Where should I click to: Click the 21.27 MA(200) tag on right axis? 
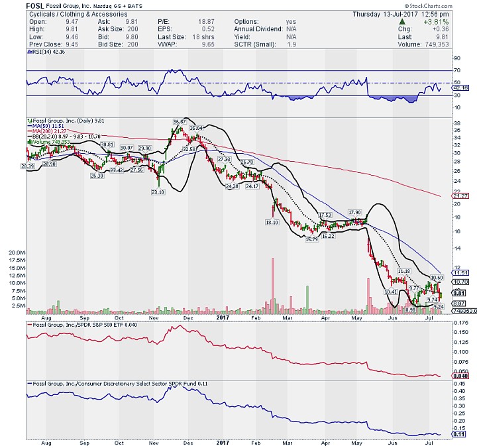click(460, 196)
